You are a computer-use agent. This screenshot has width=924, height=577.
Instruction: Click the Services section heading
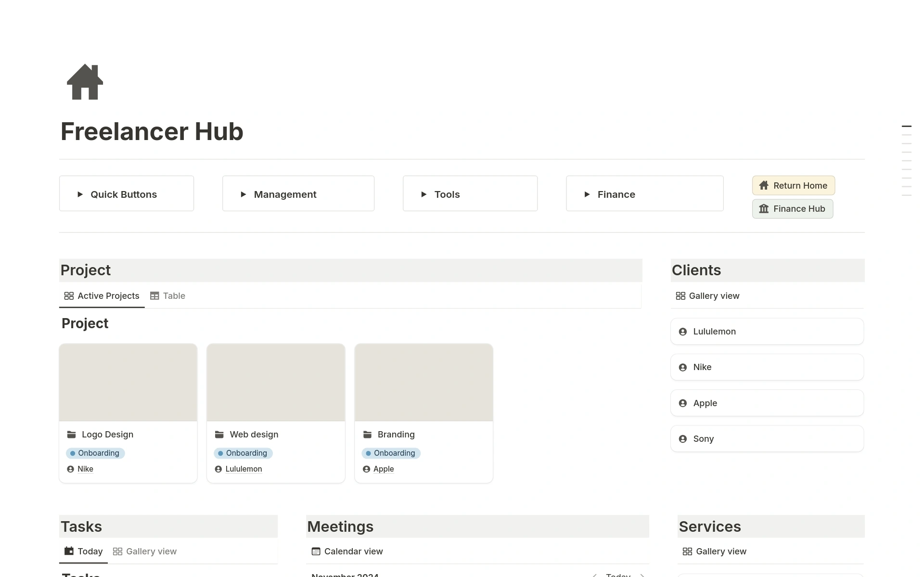point(710,526)
